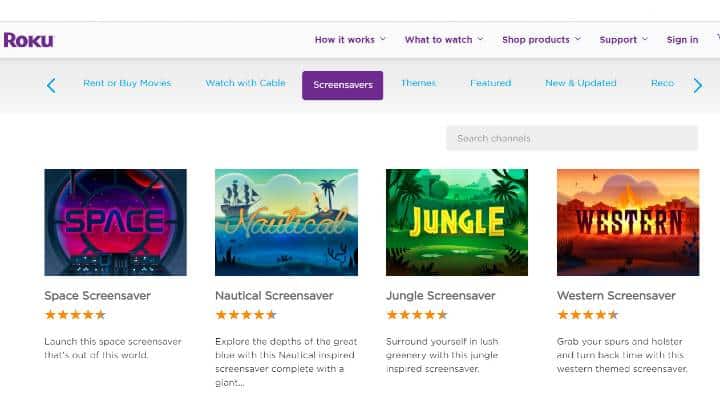Open the Nautical screensaver thumbnail
720x405 pixels.
[x=287, y=222]
